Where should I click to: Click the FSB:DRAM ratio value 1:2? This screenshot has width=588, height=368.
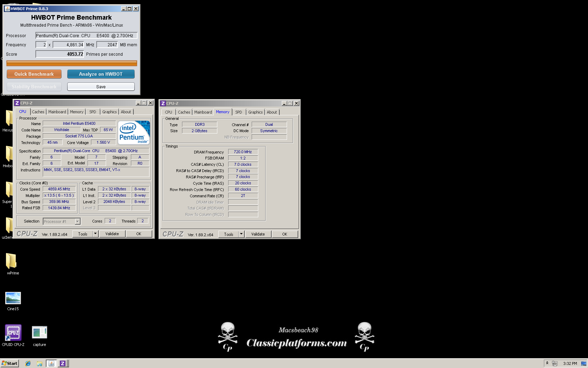click(x=243, y=158)
